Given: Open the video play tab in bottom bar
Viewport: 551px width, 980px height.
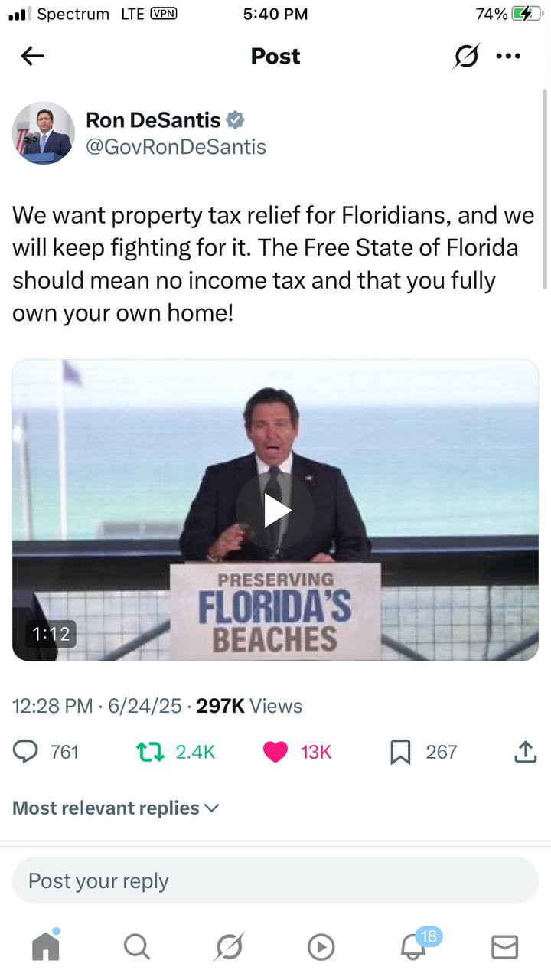Looking at the screenshot, I should (x=321, y=947).
